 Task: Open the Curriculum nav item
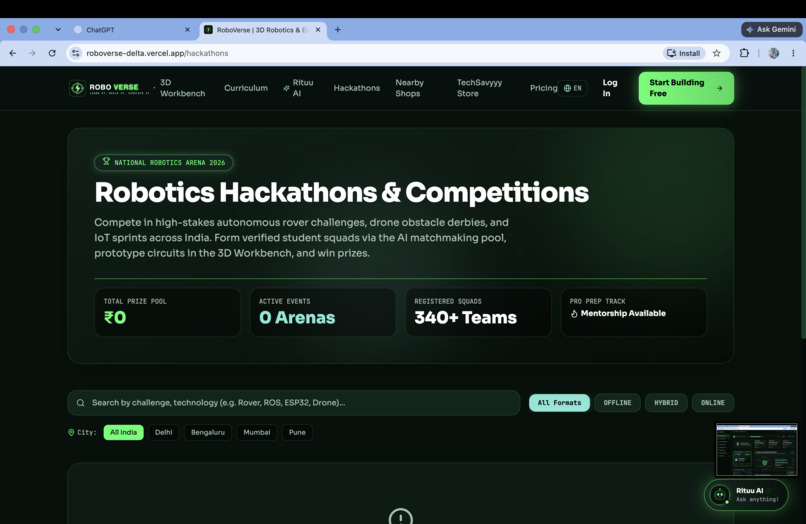246,88
